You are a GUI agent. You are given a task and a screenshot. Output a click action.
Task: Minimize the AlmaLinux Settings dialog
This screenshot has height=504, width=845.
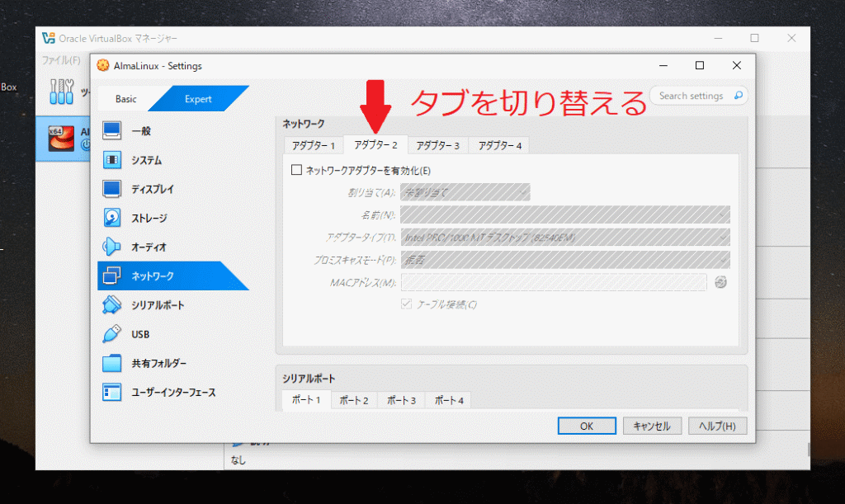(663, 66)
